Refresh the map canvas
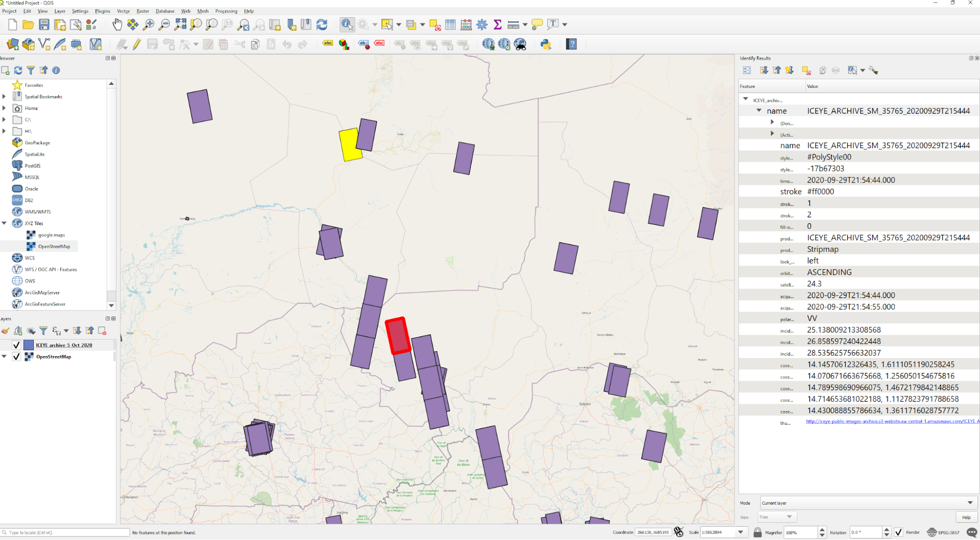 point(322,25)
